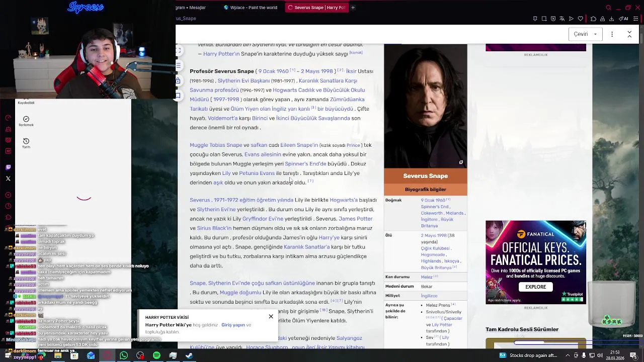Click the Biyografik bilgiler infobox header

425,190
